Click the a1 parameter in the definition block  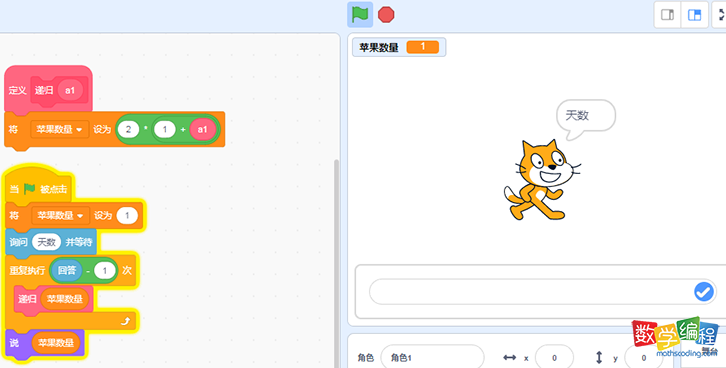(x=70, y=90)
